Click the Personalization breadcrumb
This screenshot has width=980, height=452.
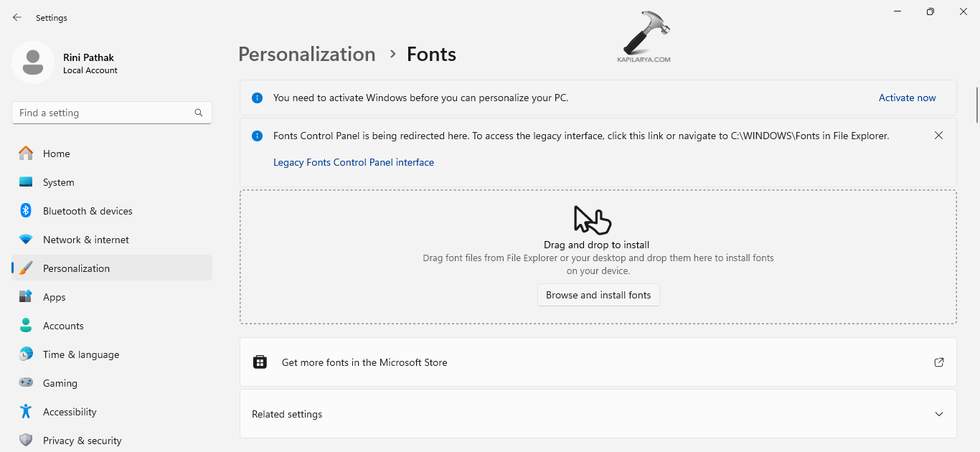pos(306,54)
